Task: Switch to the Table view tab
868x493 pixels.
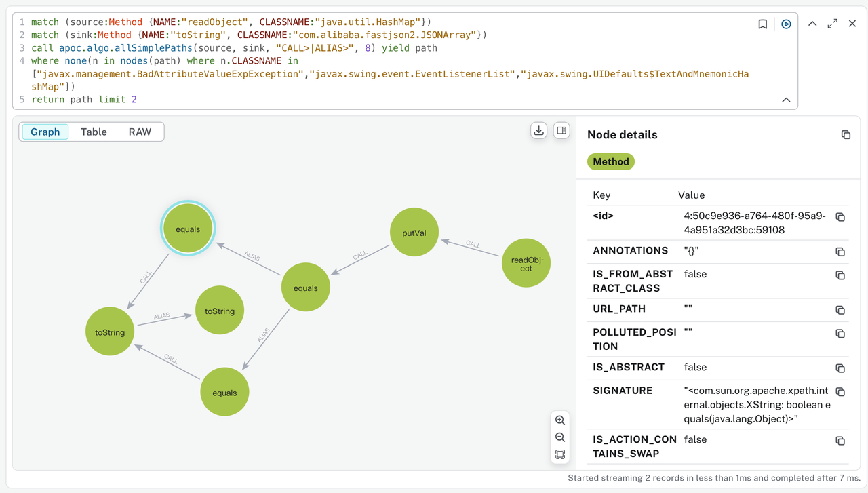Action: (94, 132)
